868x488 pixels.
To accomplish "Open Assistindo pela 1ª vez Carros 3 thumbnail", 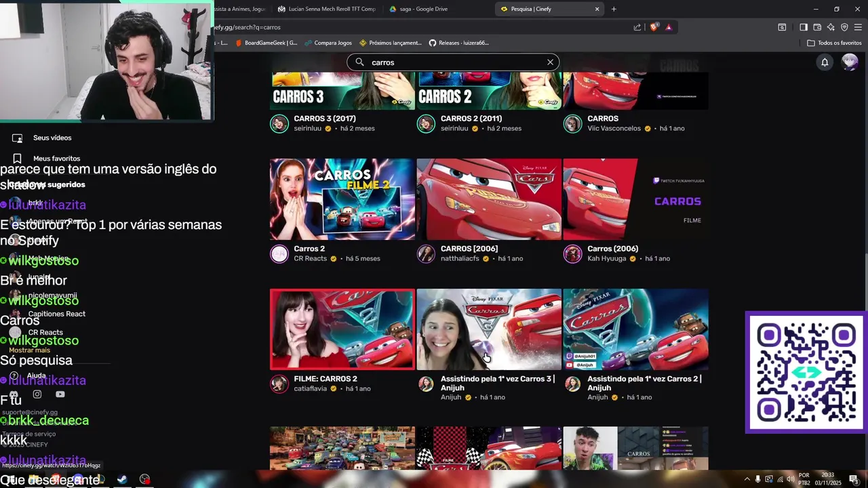I will point(489,329).
